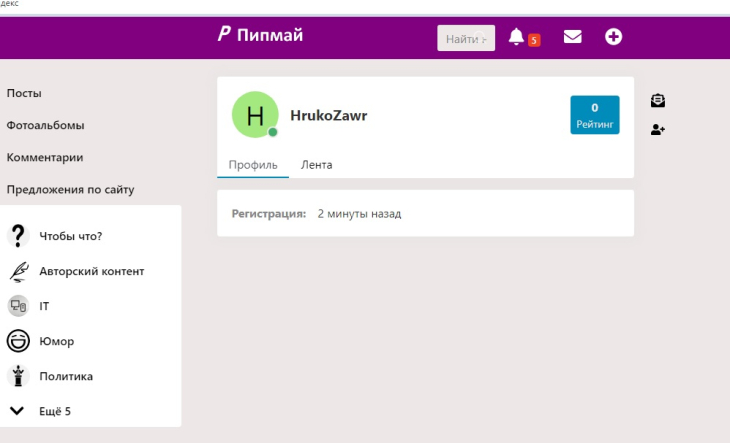Click the podium speaker icon for Политика
The width and height of the screenshot is (730, 443).
tap(18, 376)
